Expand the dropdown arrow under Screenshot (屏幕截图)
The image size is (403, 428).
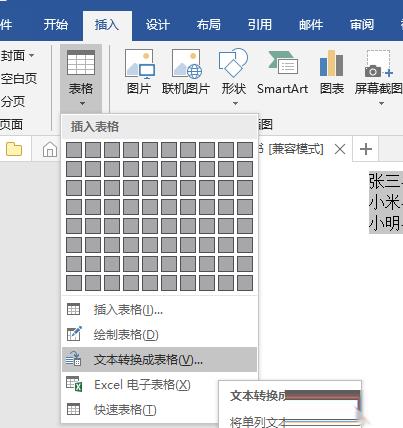point(381,103)
